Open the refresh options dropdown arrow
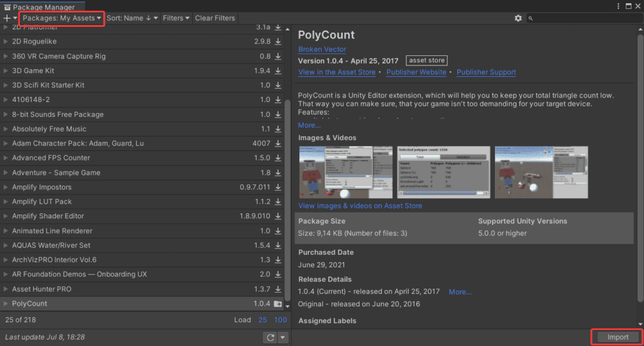 282,337
